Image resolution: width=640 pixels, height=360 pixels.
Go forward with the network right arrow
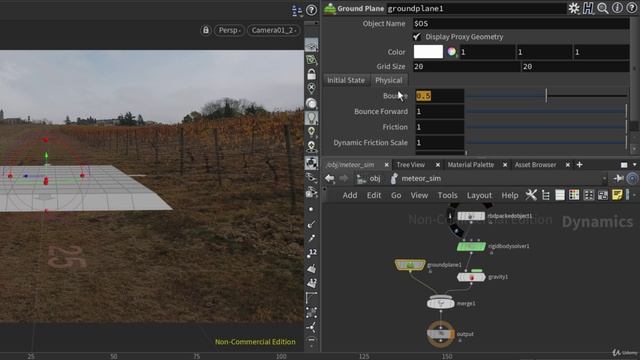[344, 178]
